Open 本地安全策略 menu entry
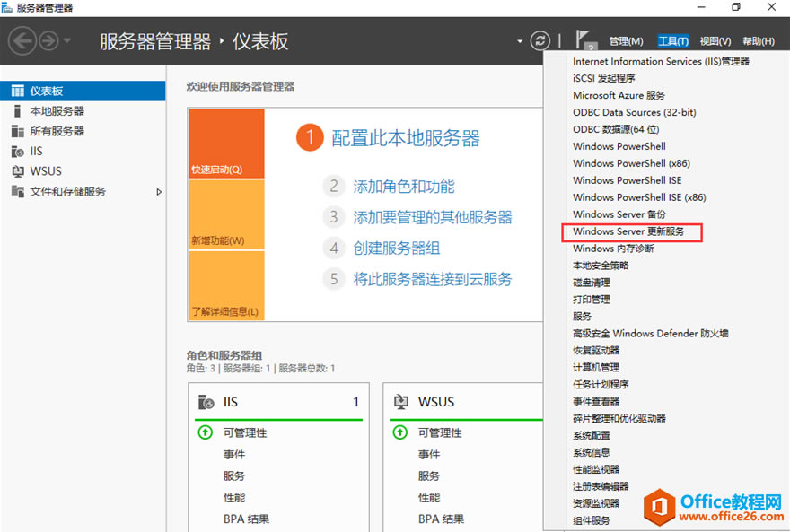 coord(601,266)
